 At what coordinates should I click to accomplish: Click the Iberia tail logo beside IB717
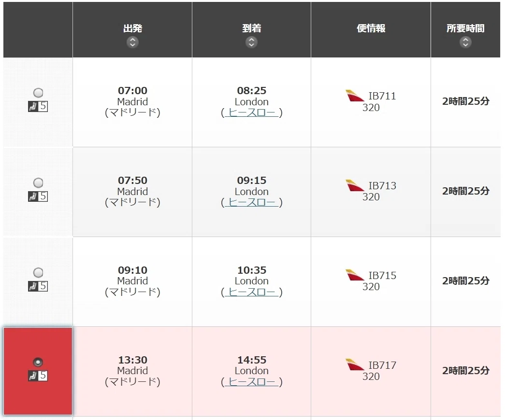coord(355,364)
